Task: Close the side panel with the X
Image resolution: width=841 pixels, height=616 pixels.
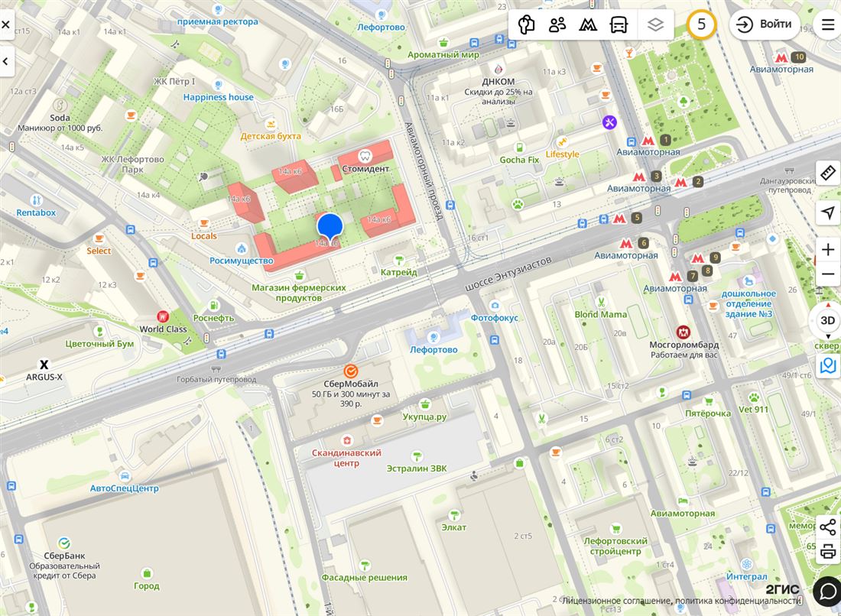Action: [5, 24]
